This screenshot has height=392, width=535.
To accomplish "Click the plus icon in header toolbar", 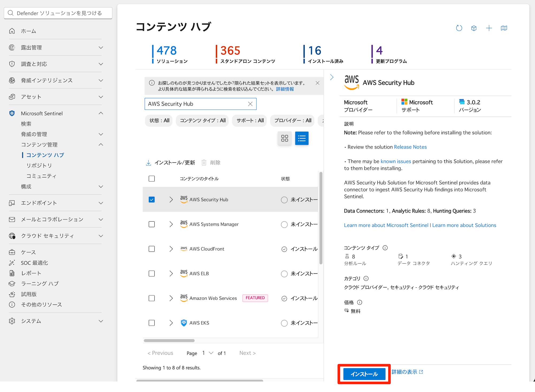I will click(489, 28).
